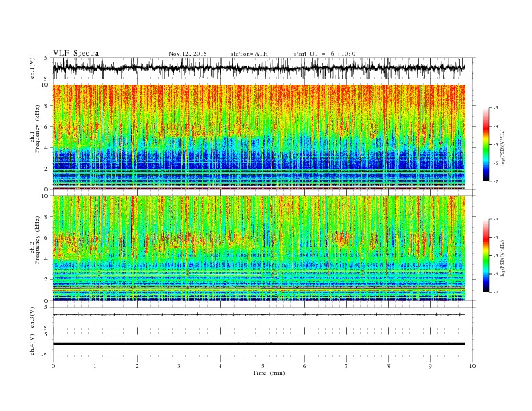Click the "VLF Spectra" title text
The image size is (532, 411).
76,53
